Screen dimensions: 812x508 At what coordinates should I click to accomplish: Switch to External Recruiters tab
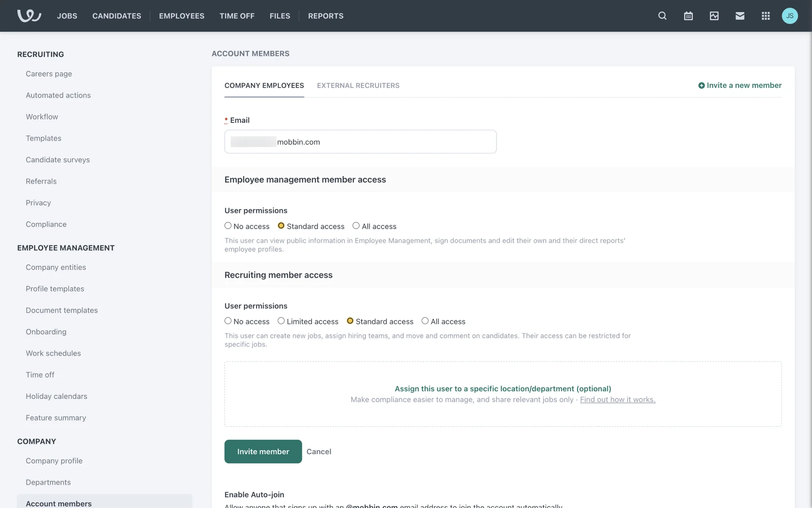(x=358, y=86)
